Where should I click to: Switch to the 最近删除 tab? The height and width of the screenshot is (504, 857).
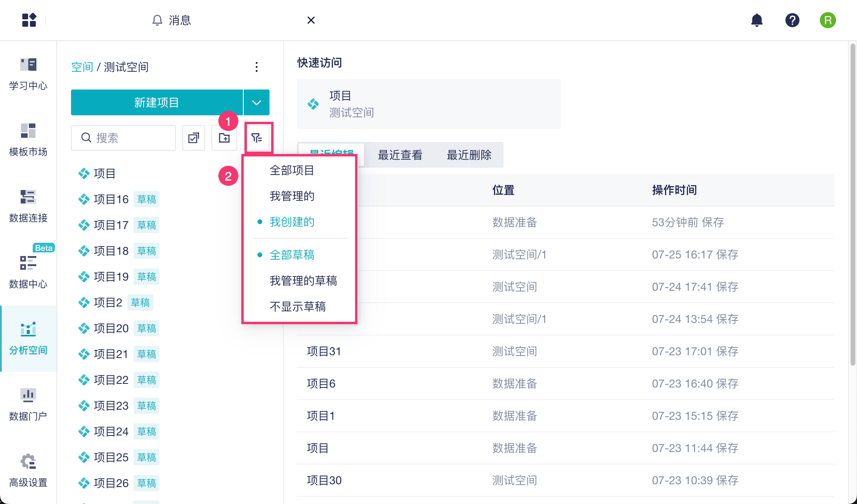469,155
